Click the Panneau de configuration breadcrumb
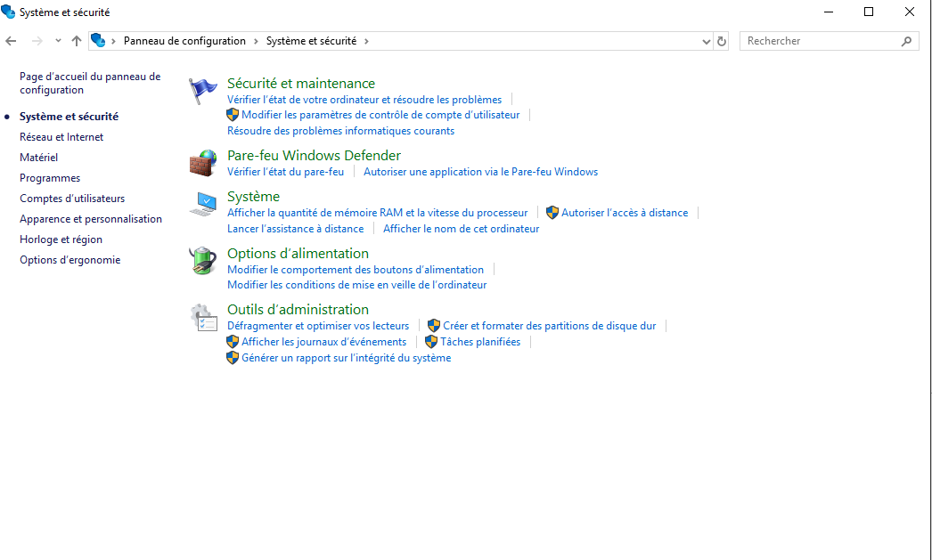This screenshot has width=932, height=560. [x=184, y=41]
